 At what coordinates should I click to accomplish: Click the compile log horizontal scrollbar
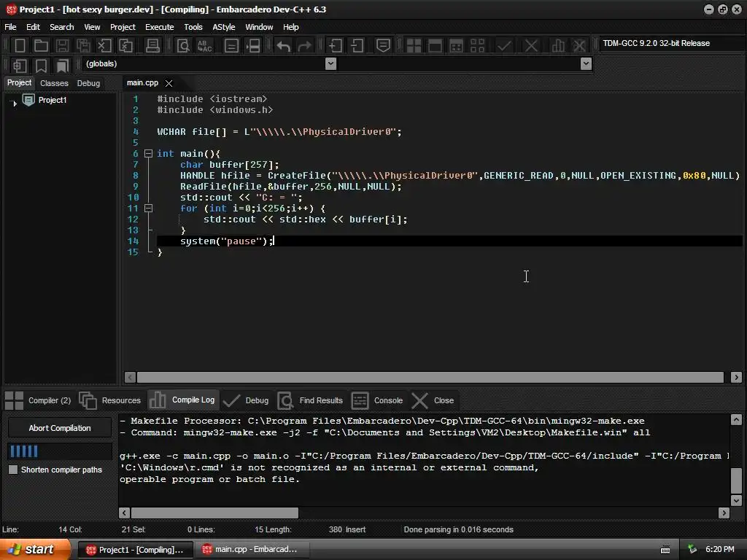[x=215, y=513]
